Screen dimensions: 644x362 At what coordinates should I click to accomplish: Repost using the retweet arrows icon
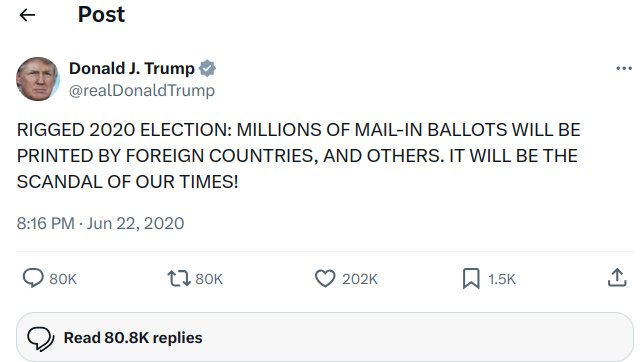pos(179,279)
